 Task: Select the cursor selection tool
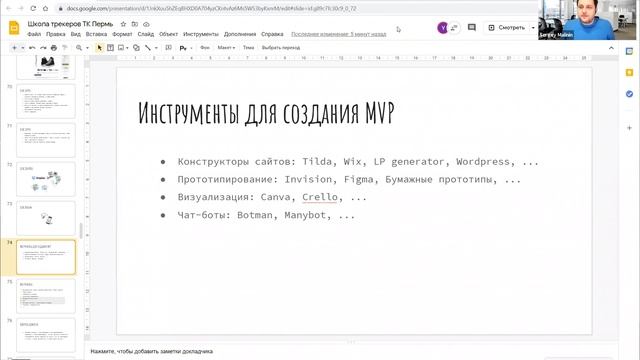click(x=99, y=48)
